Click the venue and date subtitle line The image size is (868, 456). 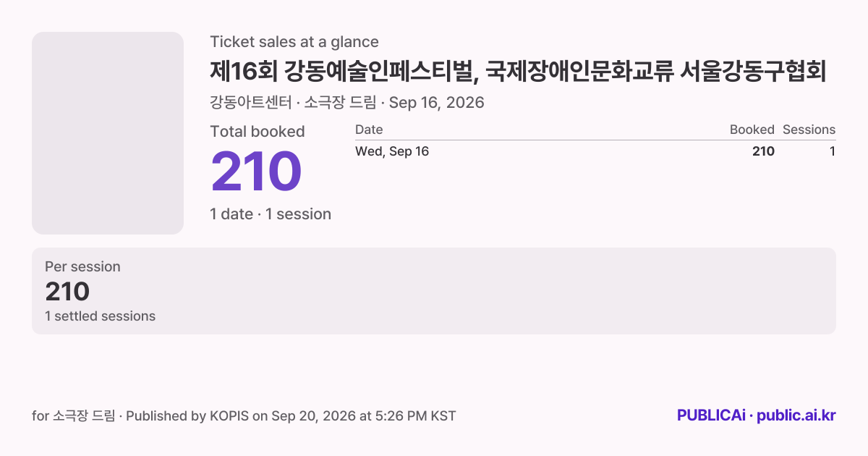click(347, 103)
